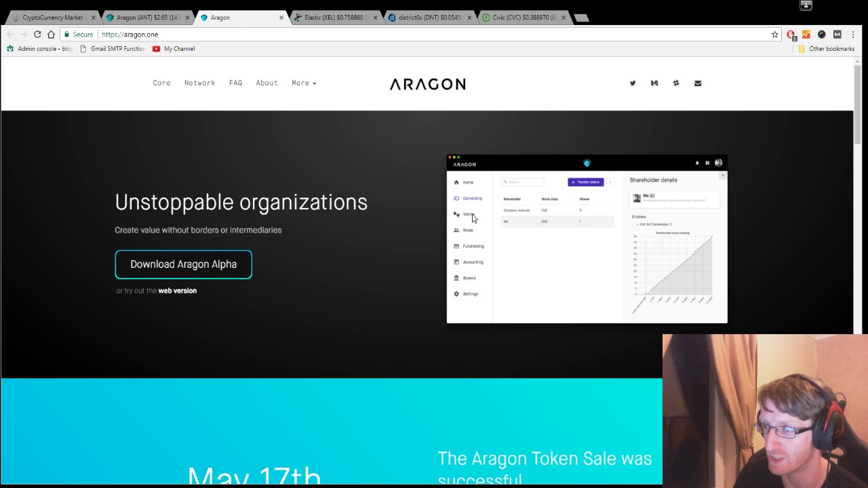Open the Slack community icon in header

tap(676, 83)
